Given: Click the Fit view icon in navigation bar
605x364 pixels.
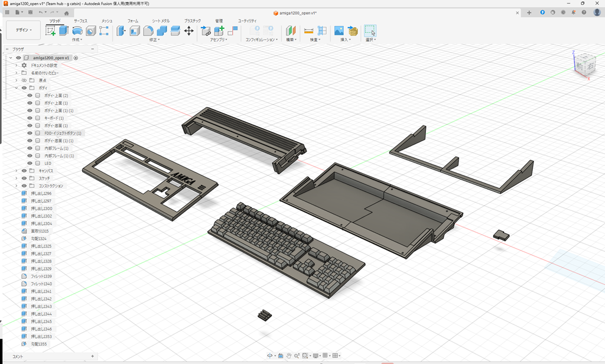Looking at the screenshot, I should pos(305,356).
